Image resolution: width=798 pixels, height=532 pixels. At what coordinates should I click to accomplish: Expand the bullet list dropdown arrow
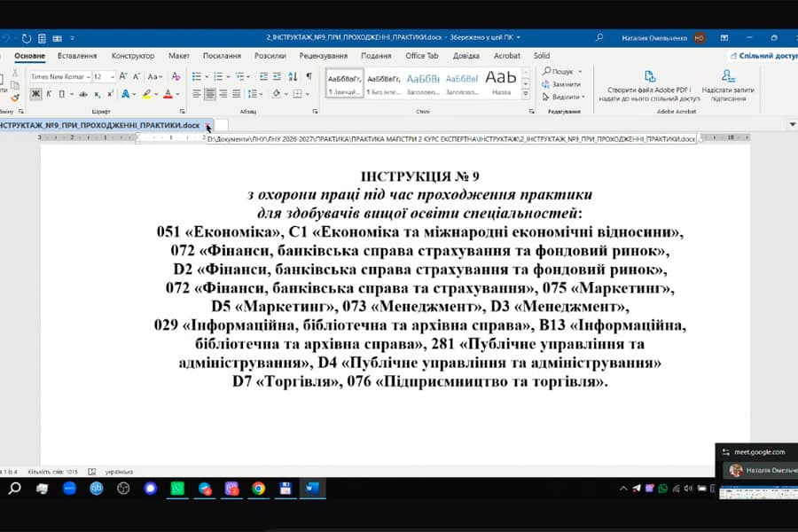click(x=207, y=77)
